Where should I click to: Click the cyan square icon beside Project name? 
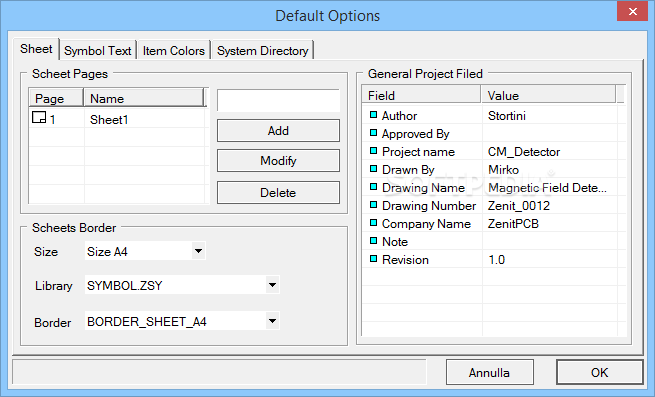[373, 150]
